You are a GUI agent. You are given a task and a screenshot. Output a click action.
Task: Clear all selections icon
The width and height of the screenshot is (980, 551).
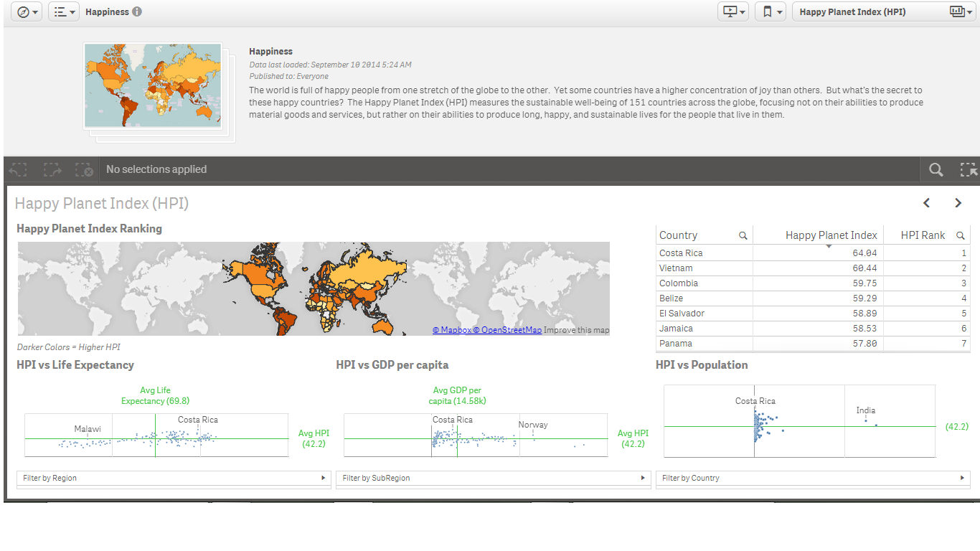pyautogui.click(x=85, y=169)
